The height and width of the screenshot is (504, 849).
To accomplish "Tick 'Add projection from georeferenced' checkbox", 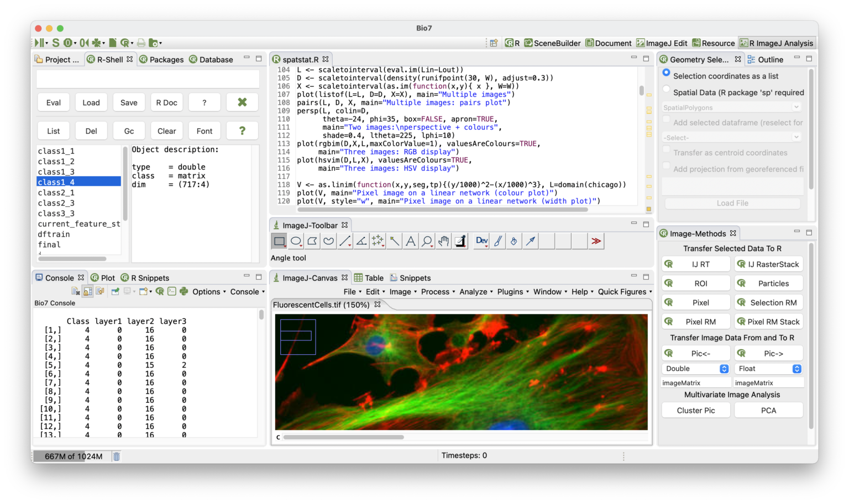I will pos(666,166).
